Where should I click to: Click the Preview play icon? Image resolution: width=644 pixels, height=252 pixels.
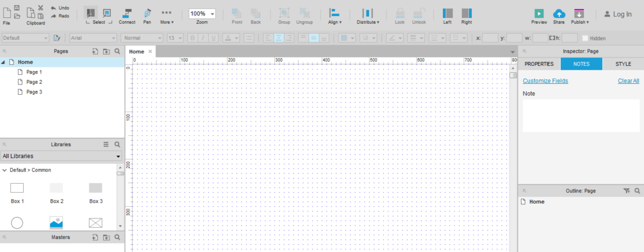point(539,13)
